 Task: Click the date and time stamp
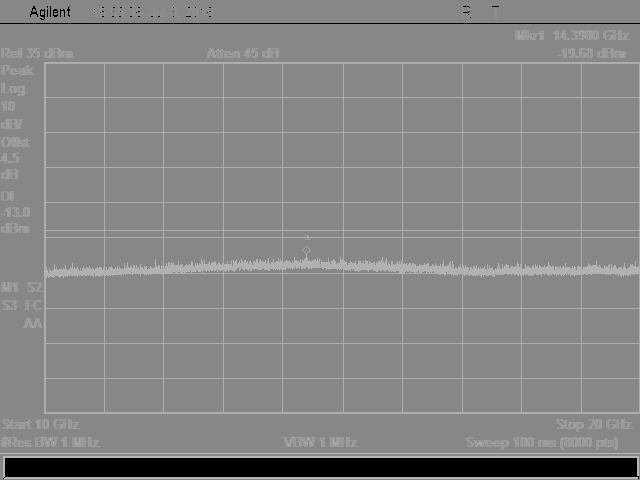tap(152, 12)
